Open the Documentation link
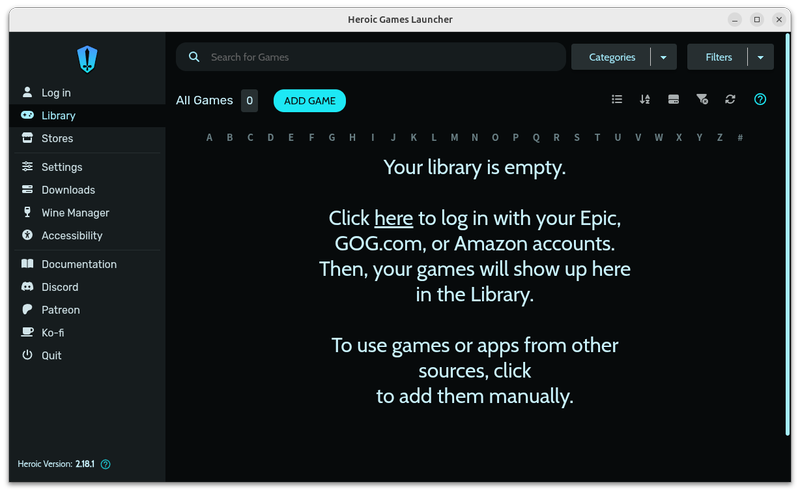Image resolution: width=800 pixels, height=493 pixels. pos(87,264)
